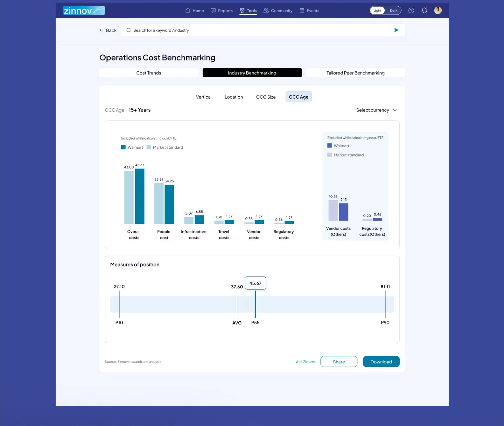
Task: Click the Share button
Action: (x=339, y=362)
